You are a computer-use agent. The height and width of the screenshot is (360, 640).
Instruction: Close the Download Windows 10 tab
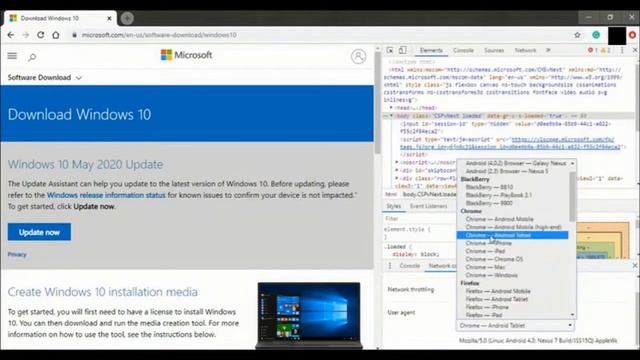(x=109, y=18)
